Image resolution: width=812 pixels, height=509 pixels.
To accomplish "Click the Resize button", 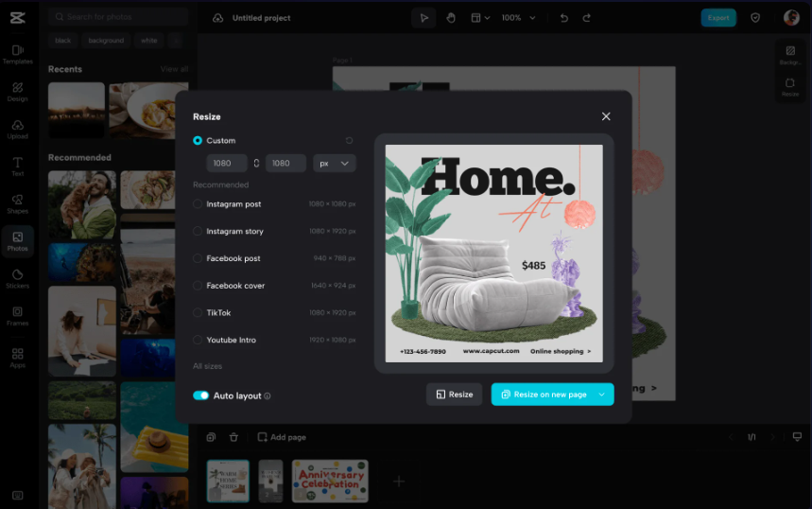I will (x=454, y=395).
